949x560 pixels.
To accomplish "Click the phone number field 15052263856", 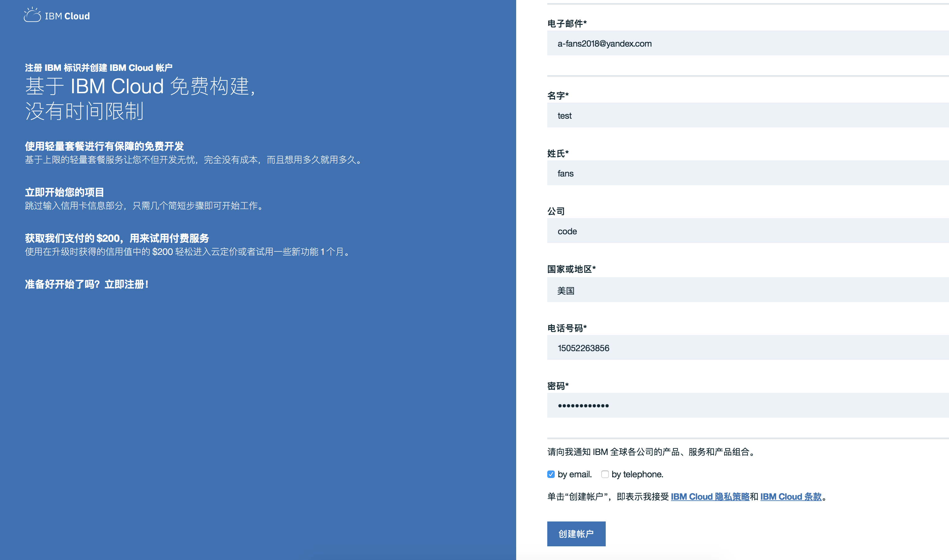I will point(748,347).
